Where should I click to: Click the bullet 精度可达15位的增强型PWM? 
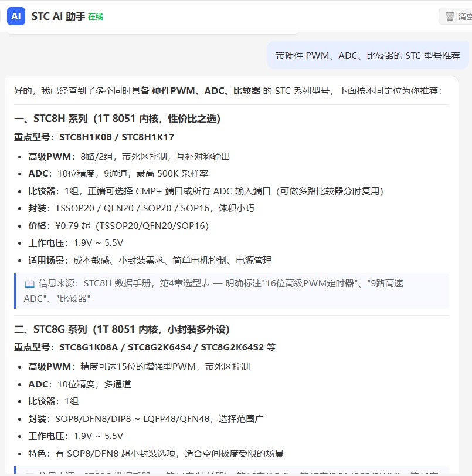pos(139,367)
